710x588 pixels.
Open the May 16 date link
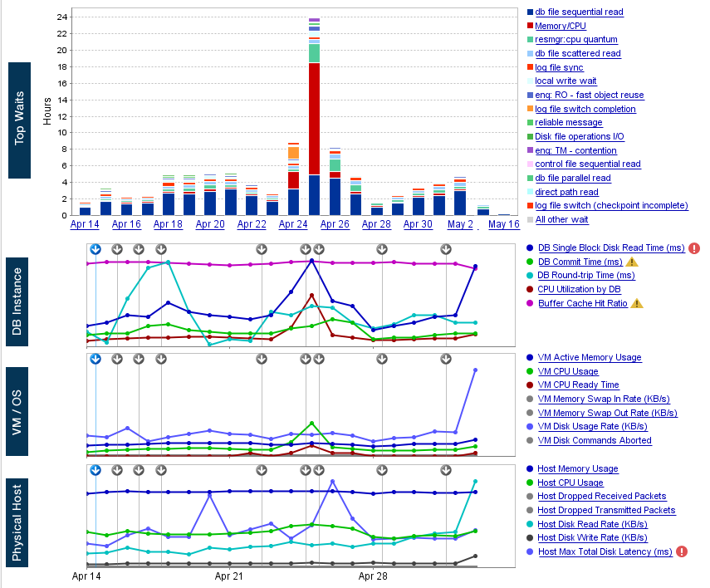[504, 224]
